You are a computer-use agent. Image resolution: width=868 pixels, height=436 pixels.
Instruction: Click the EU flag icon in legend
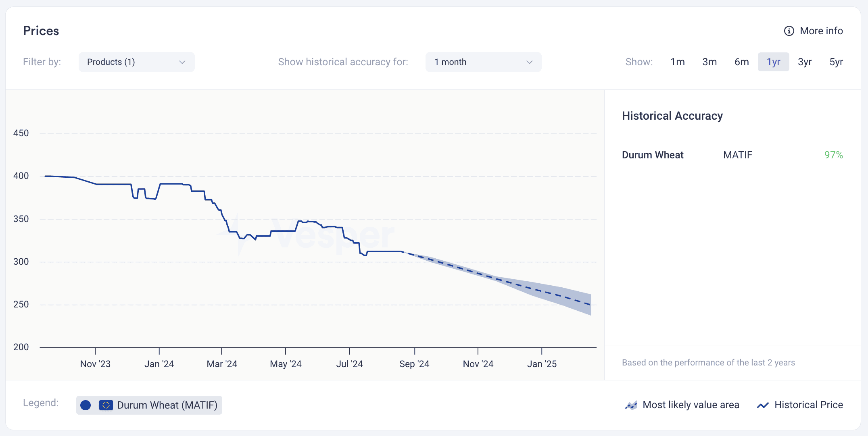click(x=106, y=405)
